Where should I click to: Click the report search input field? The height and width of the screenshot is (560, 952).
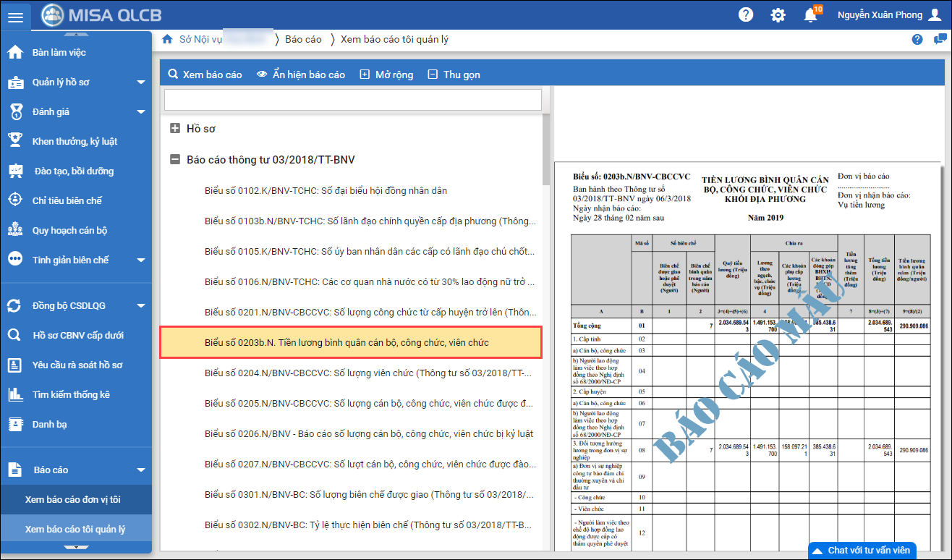tap(352, 99)
